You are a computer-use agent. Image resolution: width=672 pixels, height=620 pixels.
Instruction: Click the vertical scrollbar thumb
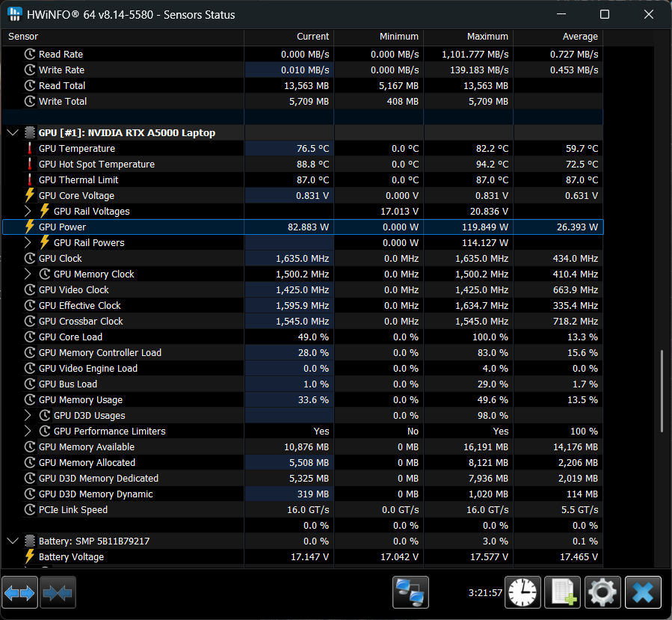(662, 391)
